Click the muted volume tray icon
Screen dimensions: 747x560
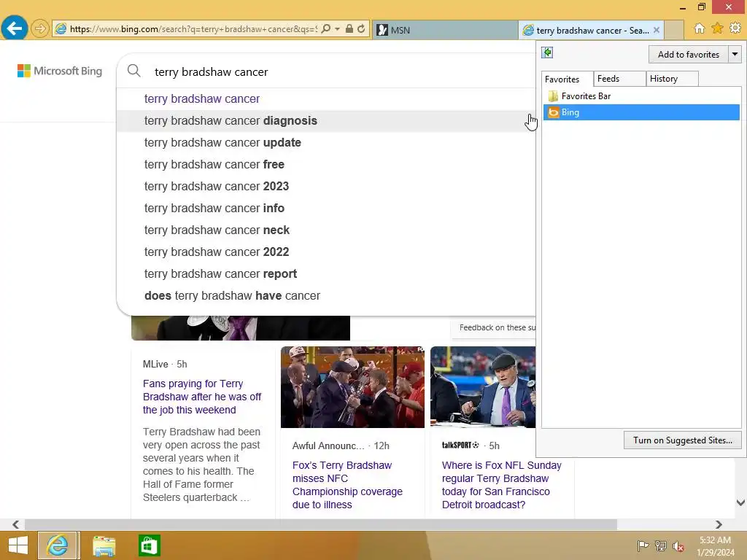point(678,546)
